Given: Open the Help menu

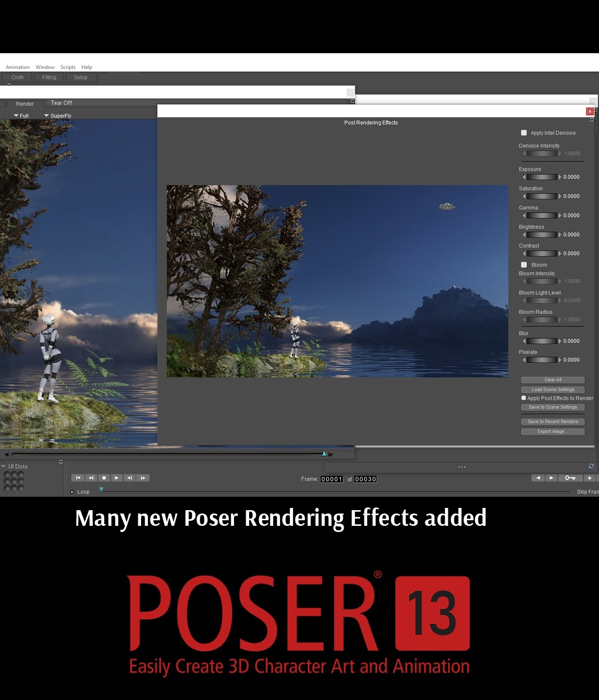Looking at the screenshot, I should point(87,67).
